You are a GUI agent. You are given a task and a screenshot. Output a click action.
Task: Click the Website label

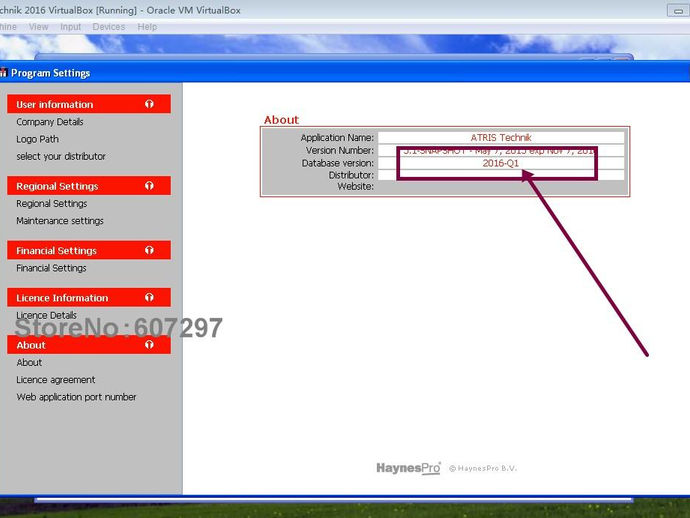(x=356, y=187)
